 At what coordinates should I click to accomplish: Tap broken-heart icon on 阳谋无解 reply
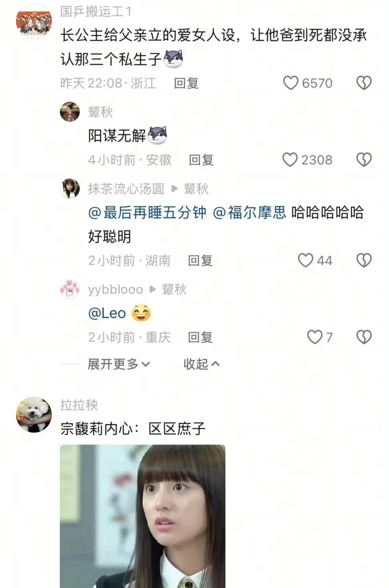click(364, 160)
